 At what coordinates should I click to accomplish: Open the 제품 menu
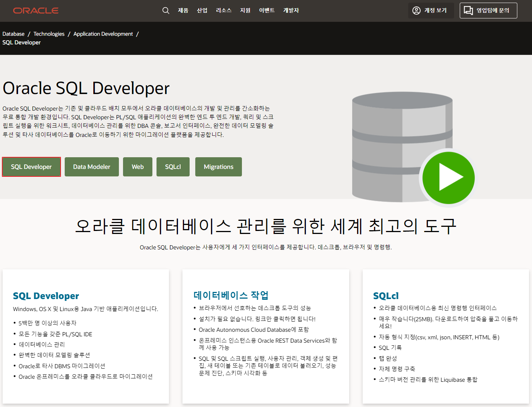click(x=183, y=11)
